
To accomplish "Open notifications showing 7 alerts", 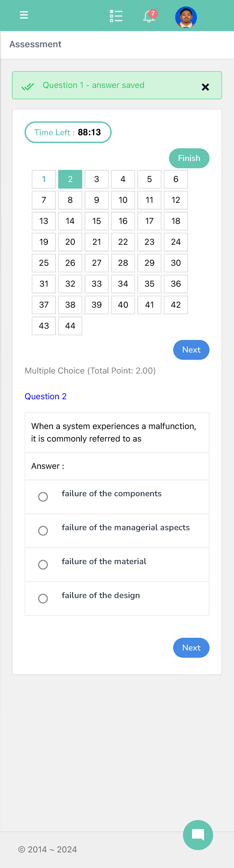I will (x=149, y=17).
